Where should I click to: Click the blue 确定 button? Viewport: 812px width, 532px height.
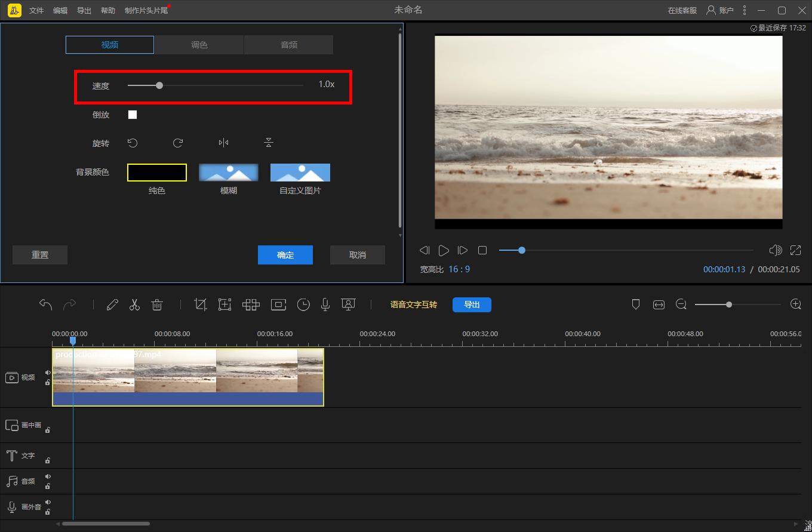coord(285,255)
